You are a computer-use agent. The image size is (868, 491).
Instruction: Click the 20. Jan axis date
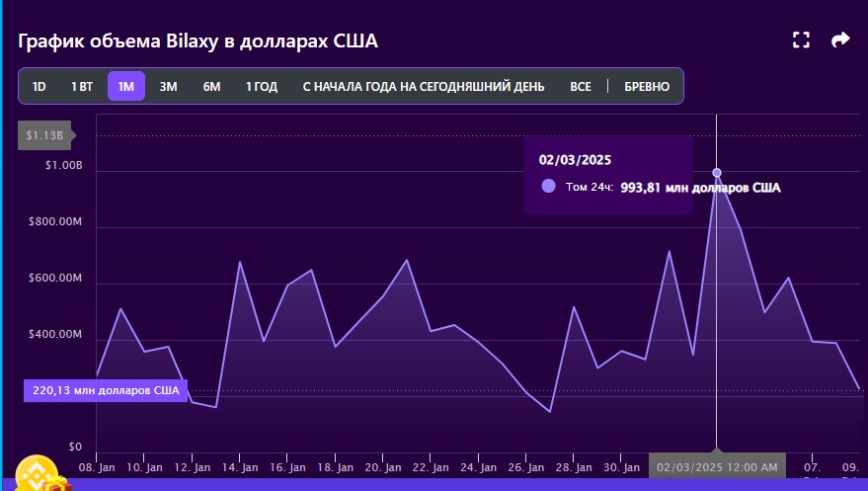click(383, 467)
